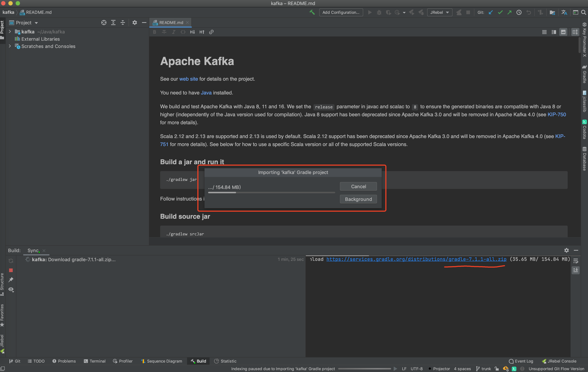Image resolution: width=588 pixels, height=372 pixels.
Task: Open the Event Log panel
Action: pos(521,361)
